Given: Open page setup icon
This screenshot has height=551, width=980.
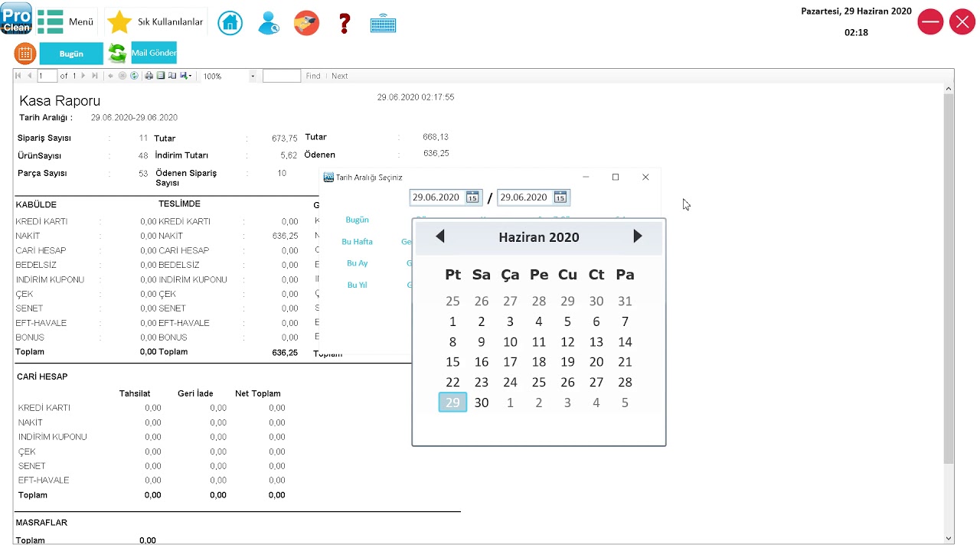Looking at the screenshot, I should click(172, 76).
